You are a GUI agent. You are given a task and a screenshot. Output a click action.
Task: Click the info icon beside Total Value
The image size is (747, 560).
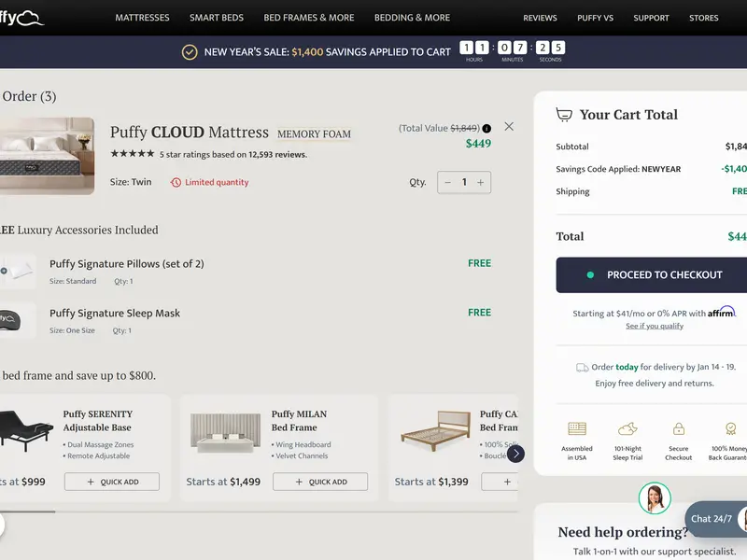(486, 129)
